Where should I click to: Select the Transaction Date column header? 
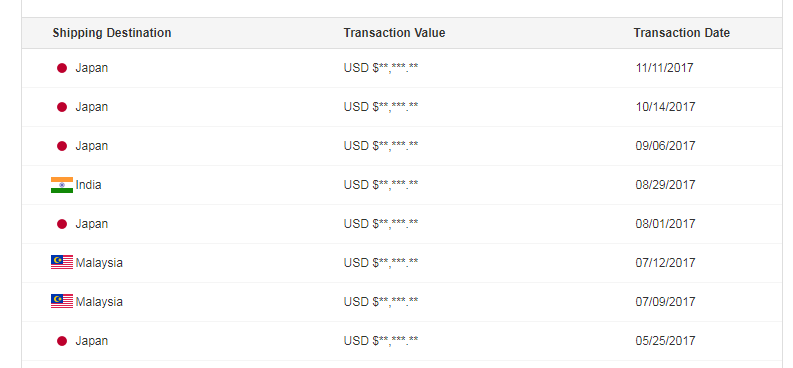point(682,33)
